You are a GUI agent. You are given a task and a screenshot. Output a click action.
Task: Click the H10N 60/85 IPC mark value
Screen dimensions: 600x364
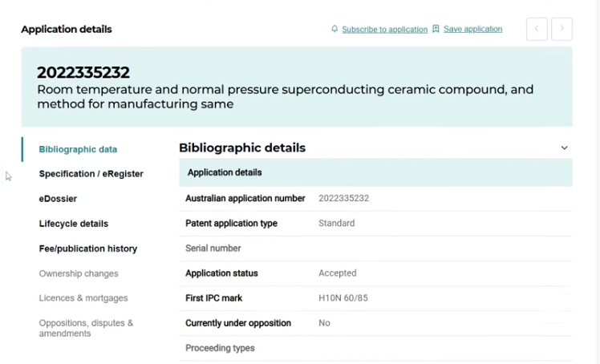pyautogui.click(x=343, y=298)
